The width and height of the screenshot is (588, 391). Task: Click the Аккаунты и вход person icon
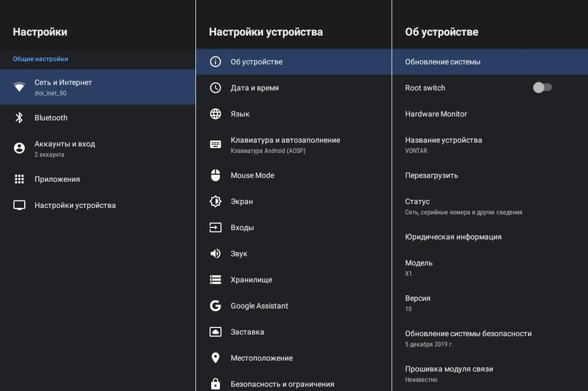[x=19, y=148]
